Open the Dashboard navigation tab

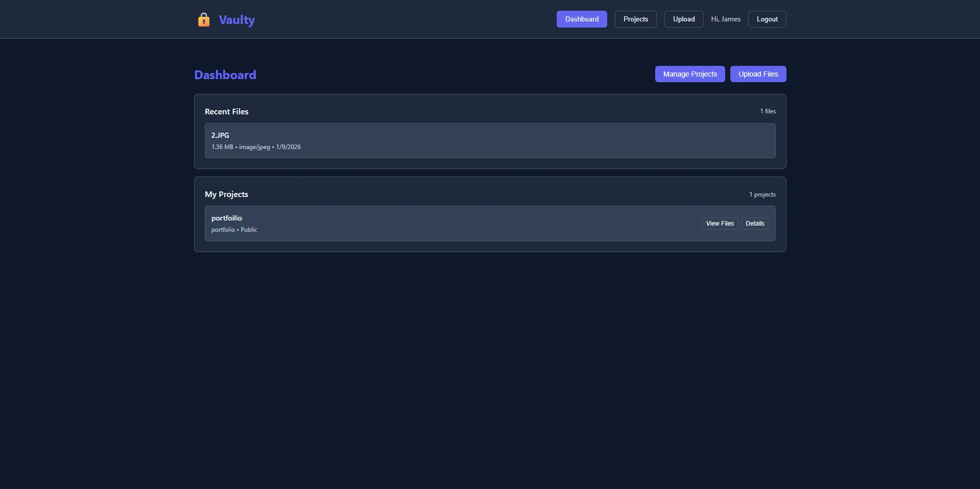click(x=582, y=19)
